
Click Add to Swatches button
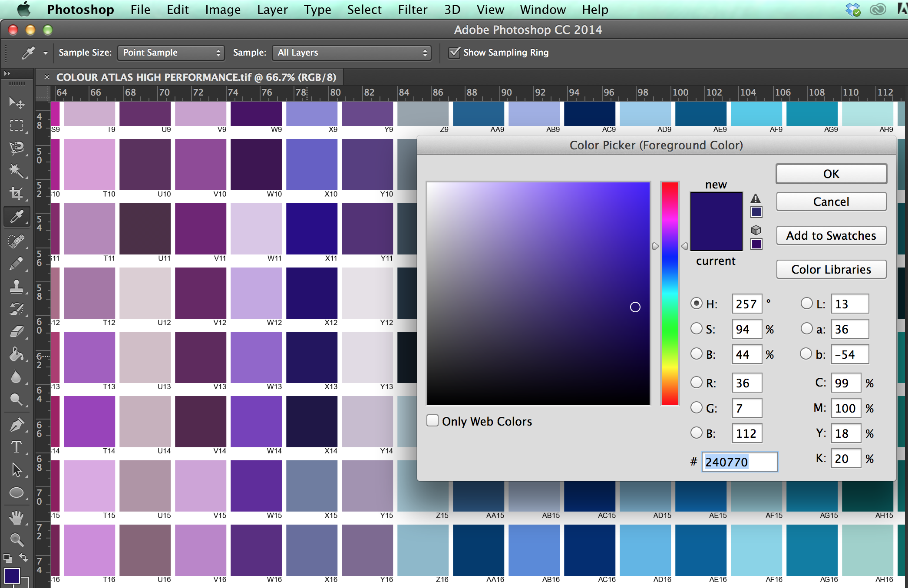(x=831, y=235)
